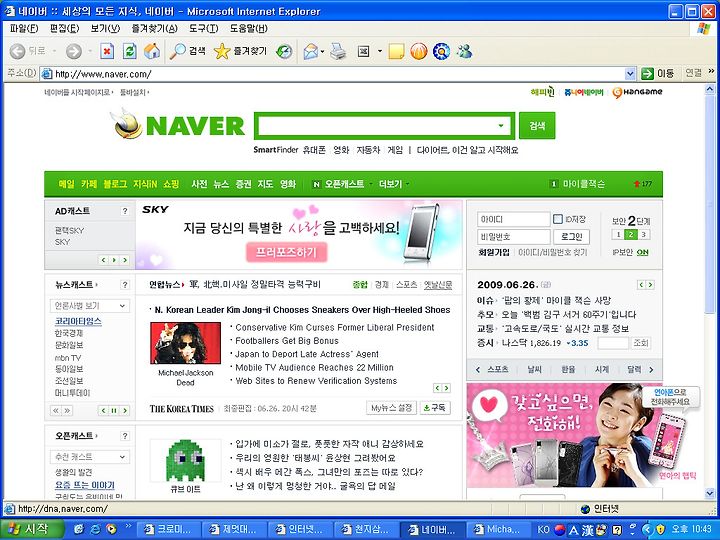The image size is (720, 540).
Task: Click the NAVER logo
Action: (x=177, y=124)
